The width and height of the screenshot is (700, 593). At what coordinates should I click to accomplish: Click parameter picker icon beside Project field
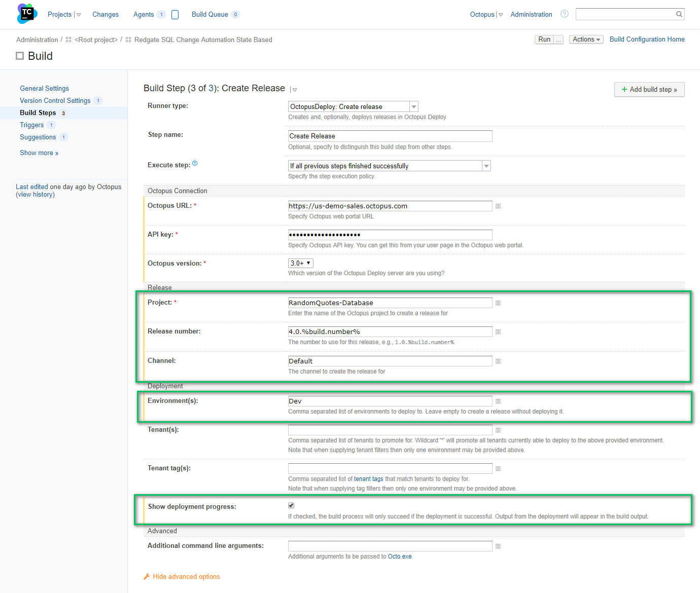coord(498,303)
